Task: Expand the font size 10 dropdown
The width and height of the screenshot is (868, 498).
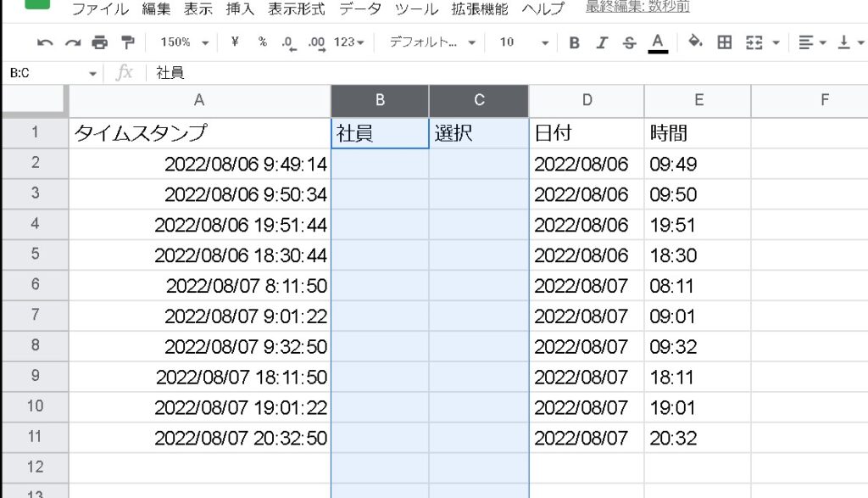Action: [523, 42]
